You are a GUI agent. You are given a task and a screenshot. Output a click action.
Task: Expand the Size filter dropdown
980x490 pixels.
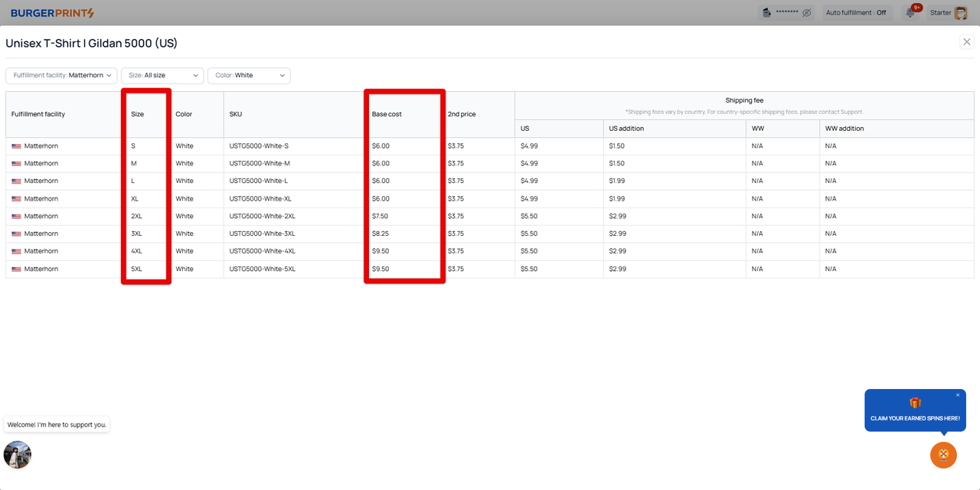pos(162,76)
